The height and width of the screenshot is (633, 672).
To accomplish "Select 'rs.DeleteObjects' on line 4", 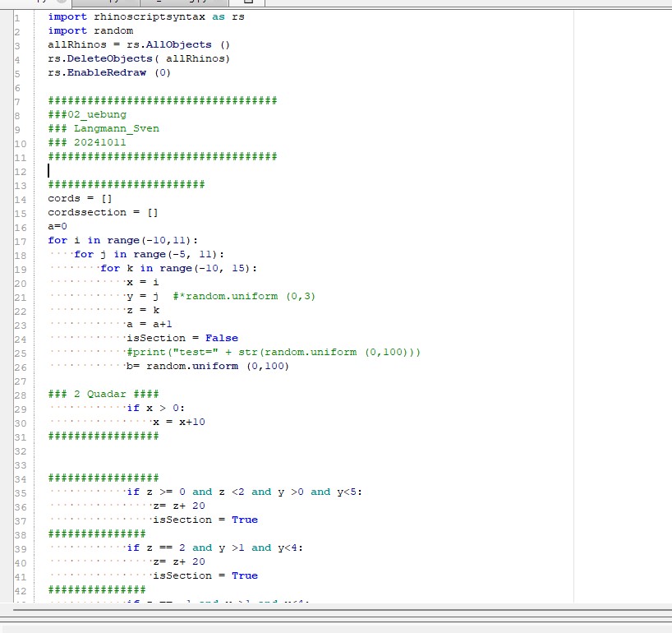I will (99, 58).
